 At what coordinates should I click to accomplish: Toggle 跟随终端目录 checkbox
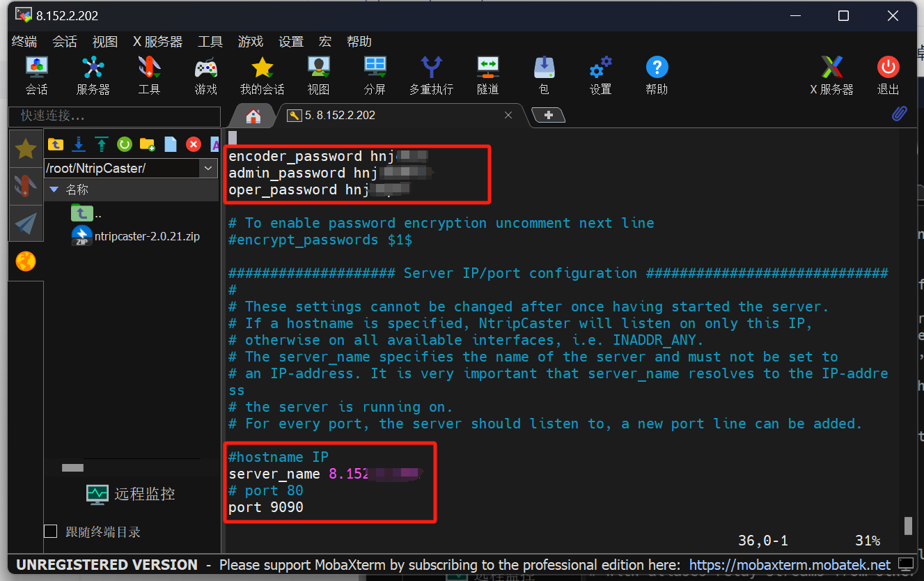click(x=50, y=532)
